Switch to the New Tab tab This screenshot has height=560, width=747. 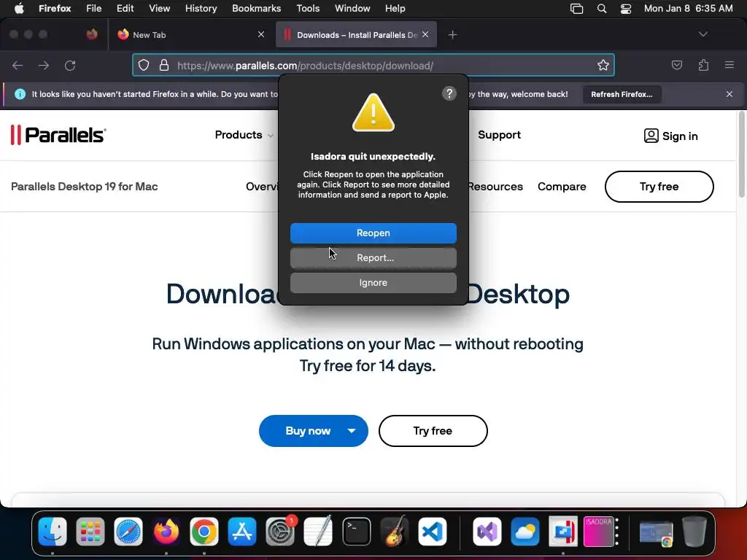pos(190,35)
